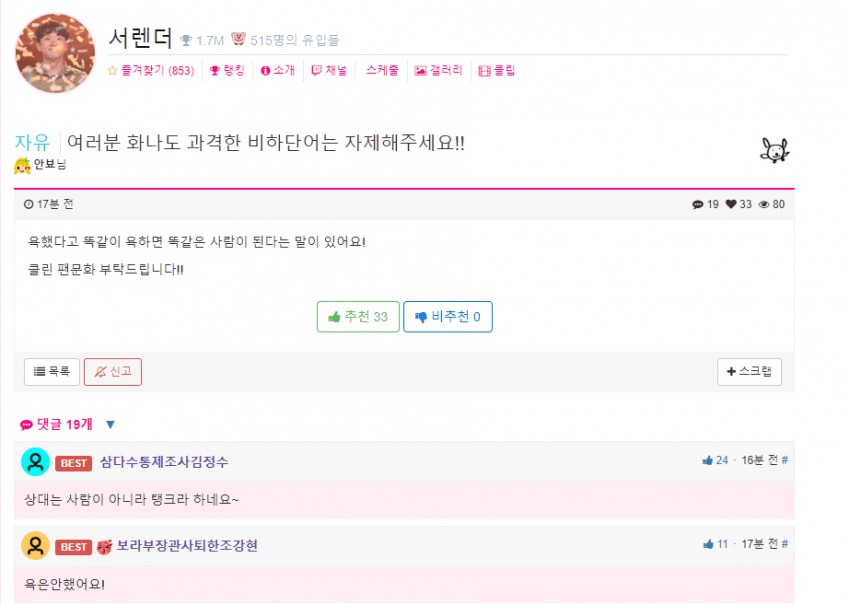Open the 갤러리 image icon link
Viewport: 850px width, 605px height.
click(x=438, y=70)
